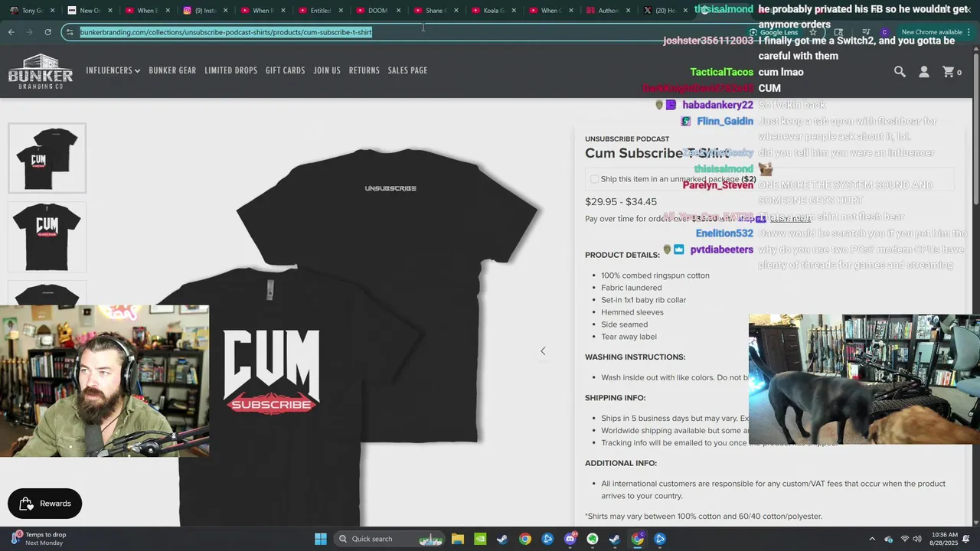This screenshot has width=980, height=551.
Task: Click the previous image arrow on product gallery
Action: [543, 351]
